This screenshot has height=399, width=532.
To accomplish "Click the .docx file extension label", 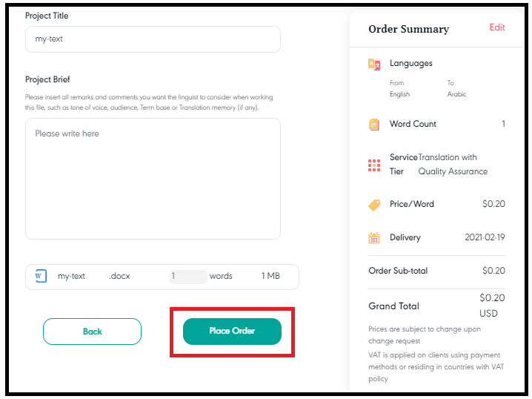I will coord(119,276).
